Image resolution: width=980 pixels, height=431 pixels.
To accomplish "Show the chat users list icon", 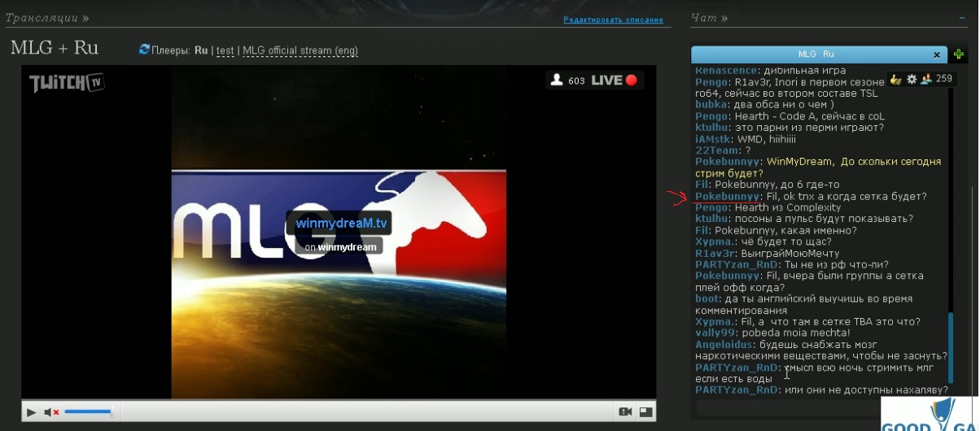I will coord(926,79).
